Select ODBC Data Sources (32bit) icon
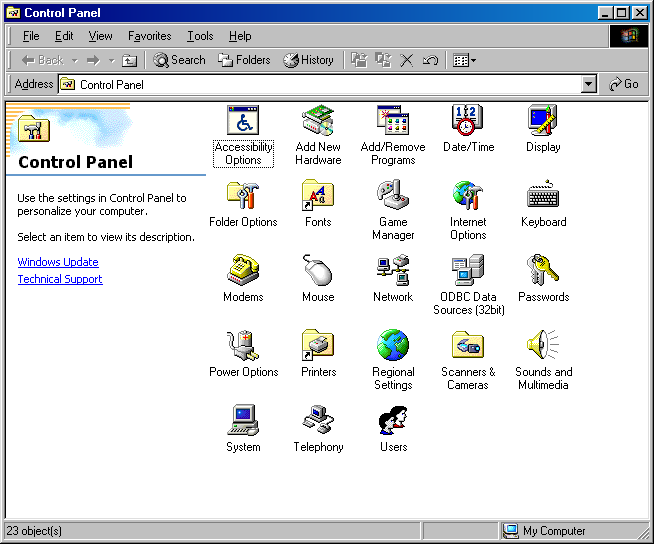 tap(468, 270)
